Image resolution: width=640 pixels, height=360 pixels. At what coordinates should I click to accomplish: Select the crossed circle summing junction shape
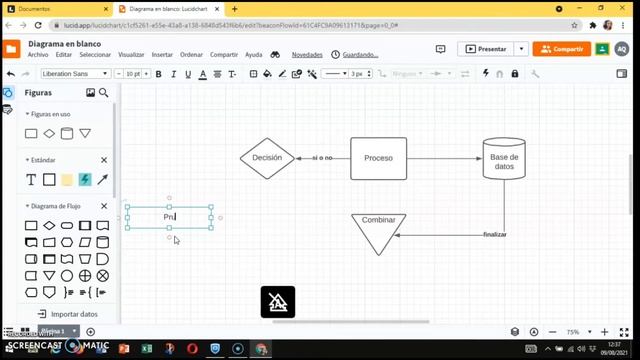pos(103,276)
